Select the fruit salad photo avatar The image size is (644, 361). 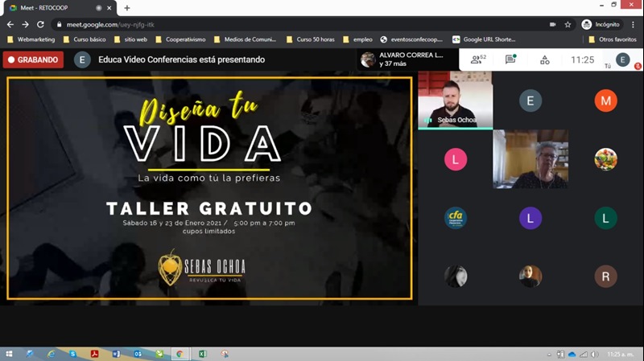click(606, 159)
